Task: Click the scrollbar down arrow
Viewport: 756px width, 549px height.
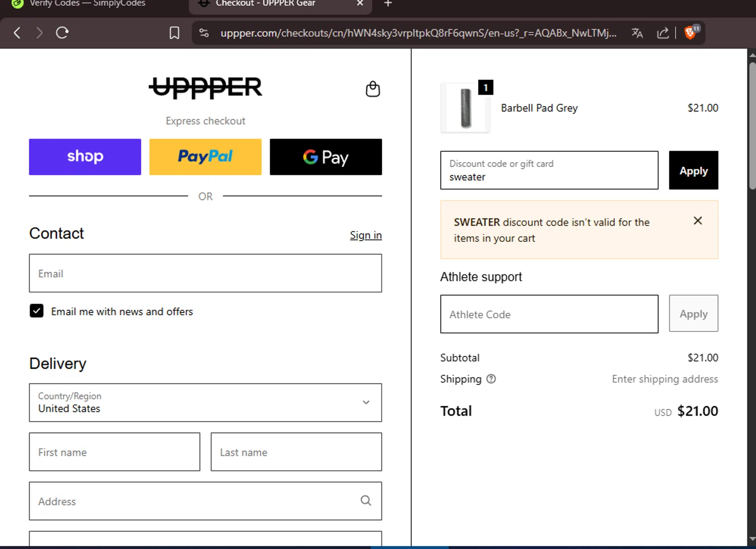Action: point(752,539)
